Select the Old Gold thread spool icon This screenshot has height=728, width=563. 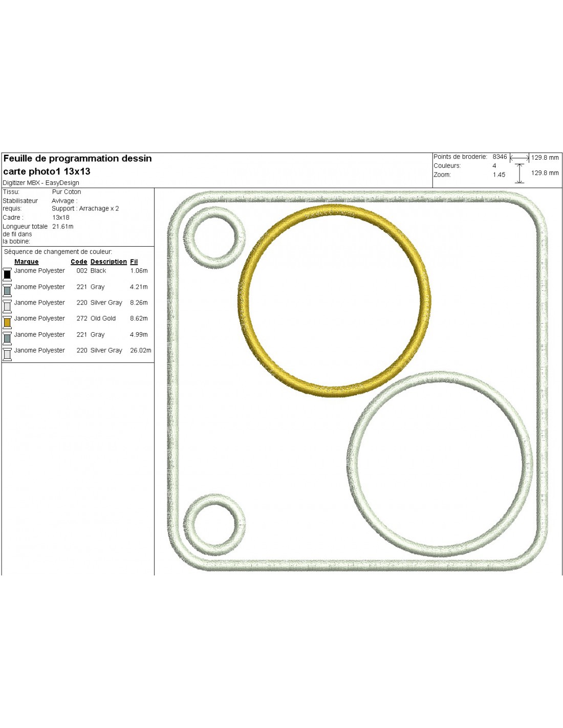pyautogui.click(x=7, y=322)
